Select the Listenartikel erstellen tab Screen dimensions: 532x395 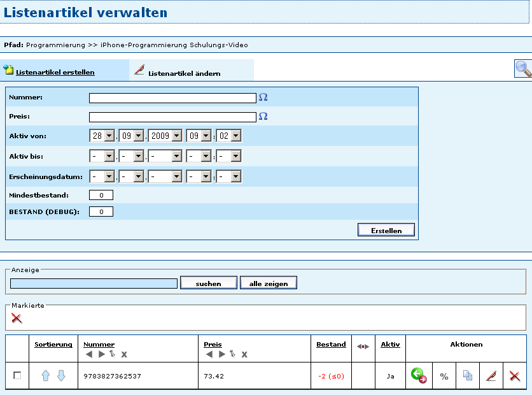click(x=55, y=72)
